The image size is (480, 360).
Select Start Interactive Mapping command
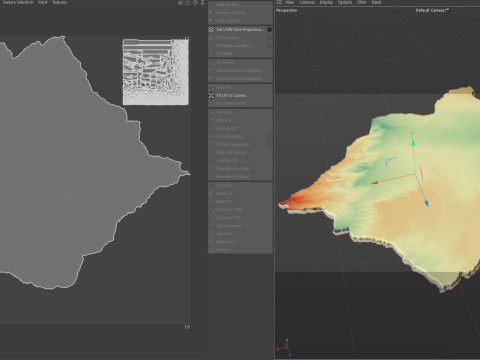[240, 71]
